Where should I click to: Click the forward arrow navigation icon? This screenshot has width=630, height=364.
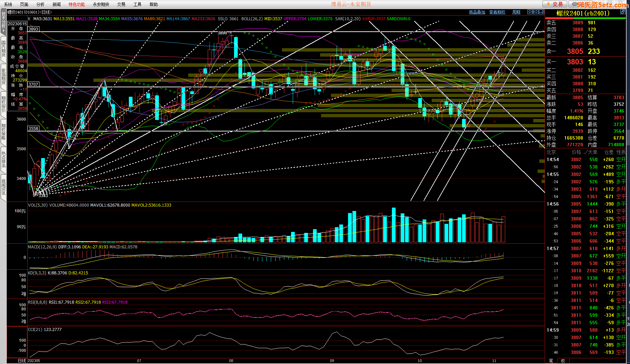[536, 12]
